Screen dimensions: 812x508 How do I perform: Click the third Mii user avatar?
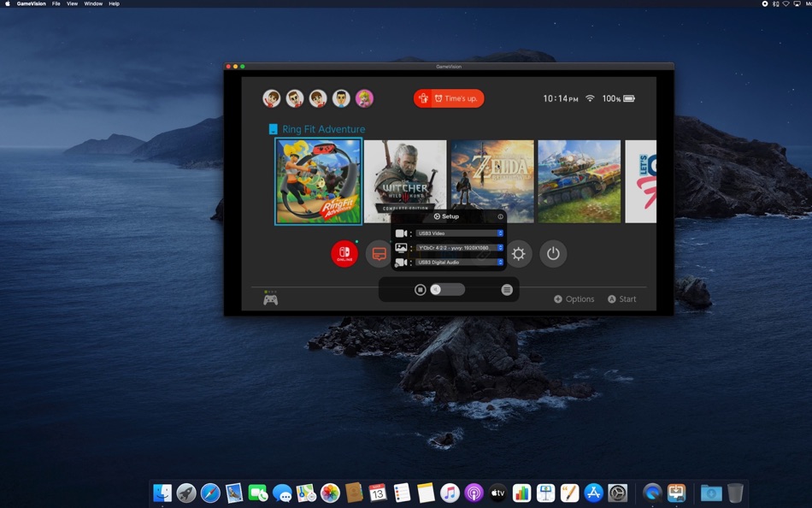(318, 98)
